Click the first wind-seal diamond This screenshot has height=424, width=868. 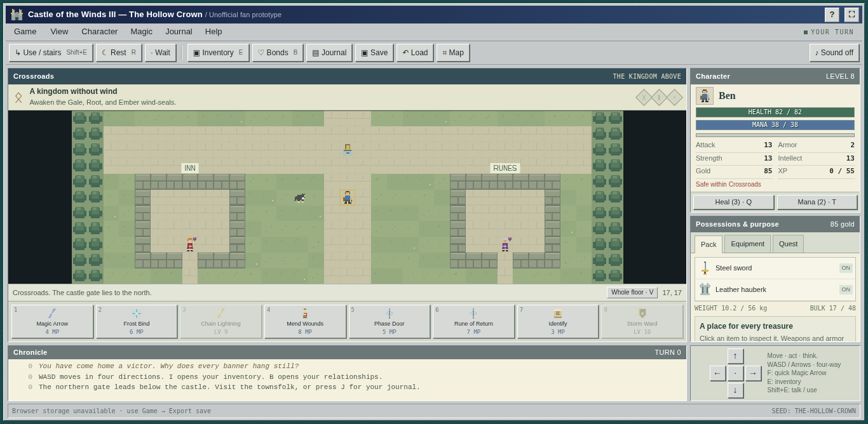click(644, 97)
